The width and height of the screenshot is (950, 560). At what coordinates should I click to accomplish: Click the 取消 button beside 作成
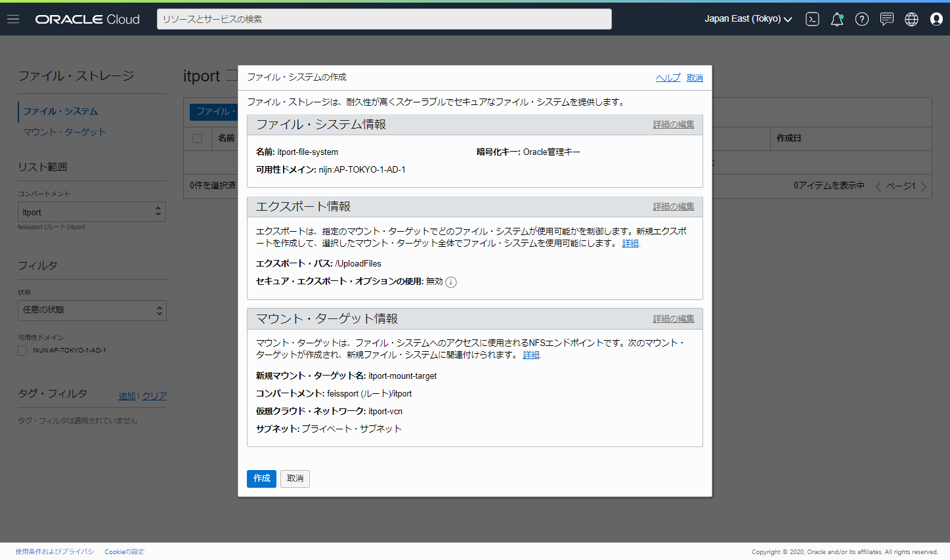point(295,479)
